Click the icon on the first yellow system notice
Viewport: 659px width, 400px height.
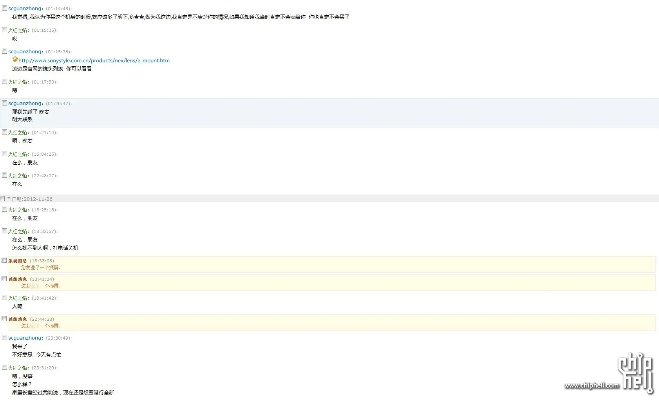point(4,260)
